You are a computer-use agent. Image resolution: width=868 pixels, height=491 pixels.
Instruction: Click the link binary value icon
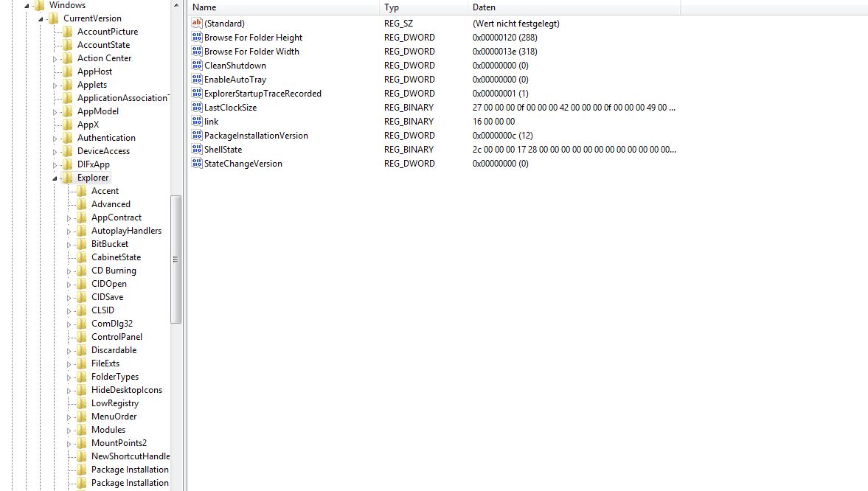point(196,121)
